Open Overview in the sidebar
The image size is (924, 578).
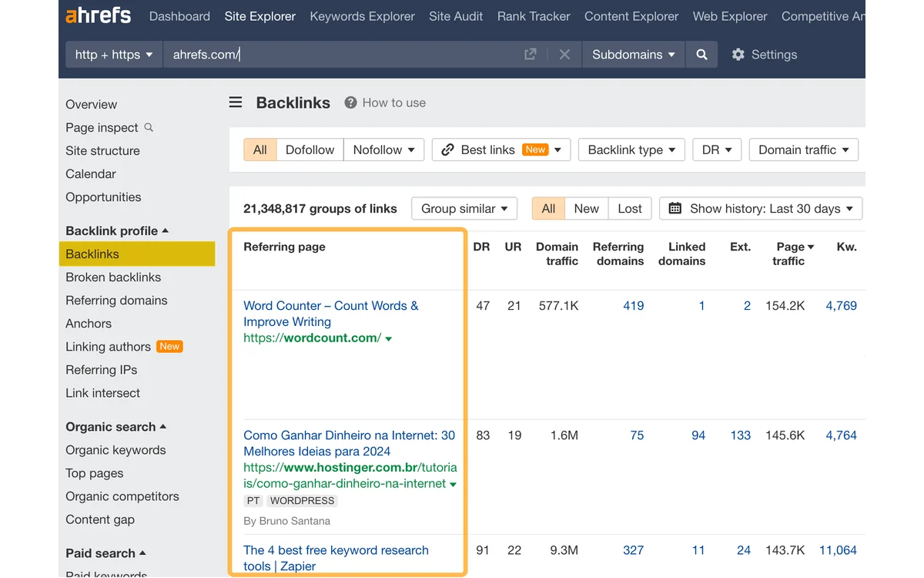click(92, 104)
